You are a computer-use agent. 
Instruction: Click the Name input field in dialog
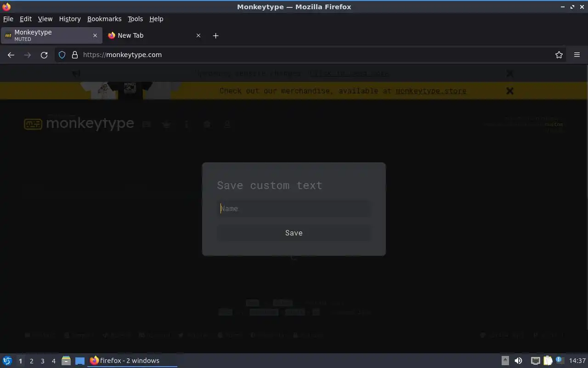294,208
